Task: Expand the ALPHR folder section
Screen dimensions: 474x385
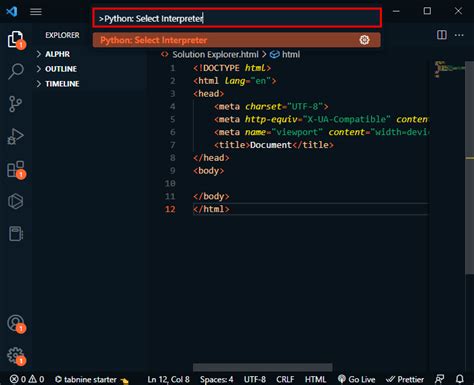Action: [x=58, y=54]
